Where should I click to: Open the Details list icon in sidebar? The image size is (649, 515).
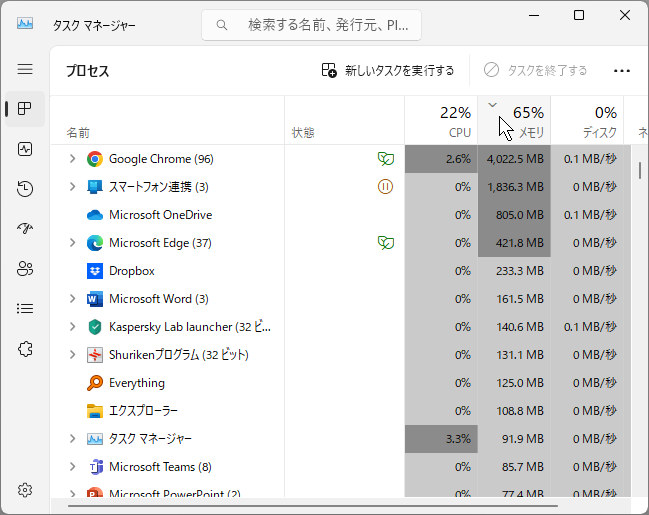[25, 308]
